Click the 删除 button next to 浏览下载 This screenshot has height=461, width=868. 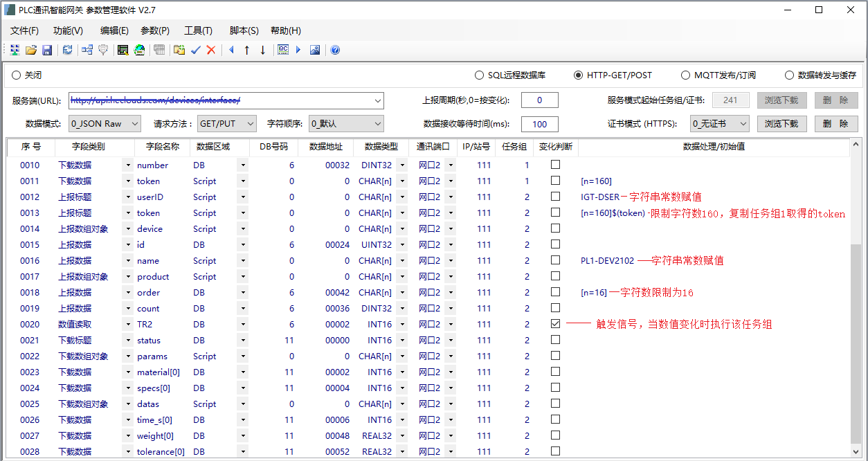pos(838,123)
